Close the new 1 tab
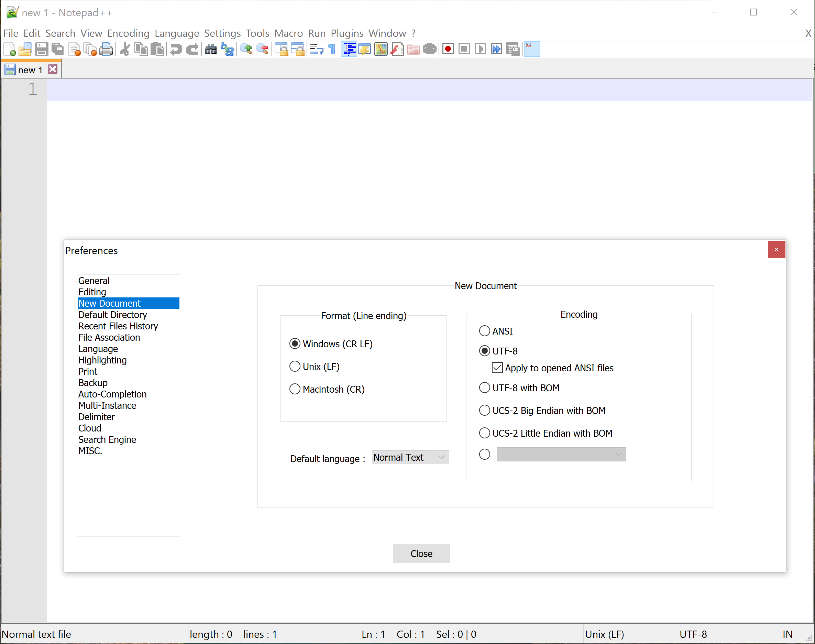 53,69
